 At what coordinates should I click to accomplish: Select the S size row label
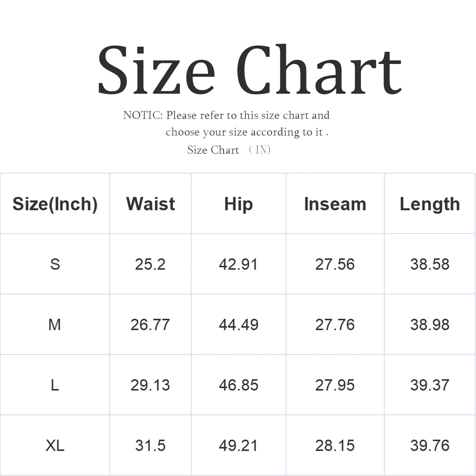(55, 264)
